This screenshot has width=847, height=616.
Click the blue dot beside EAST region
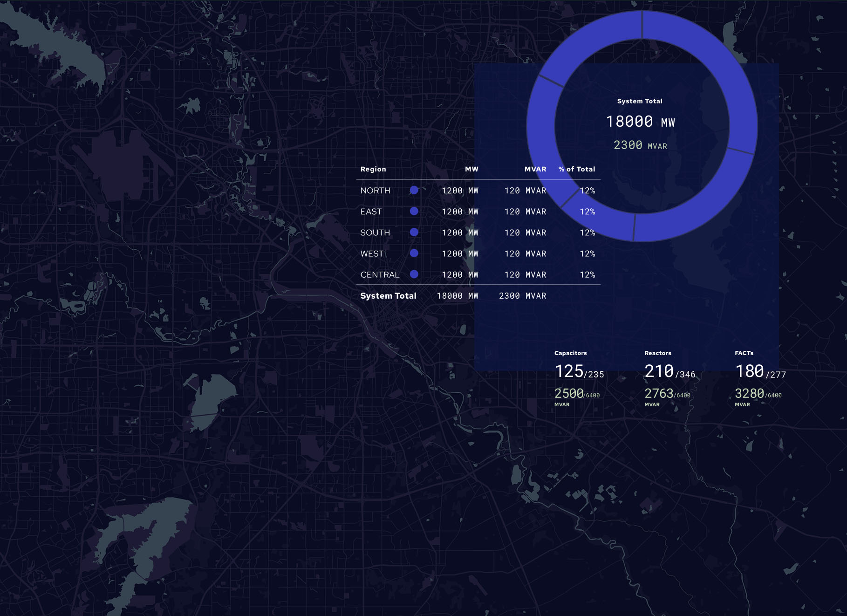(x=414, y=211)
